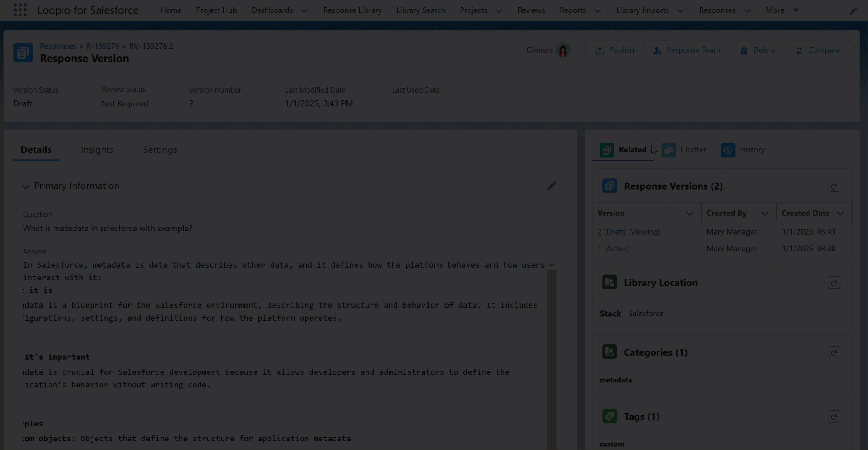Open the Created By column menu

coord(765,214)
